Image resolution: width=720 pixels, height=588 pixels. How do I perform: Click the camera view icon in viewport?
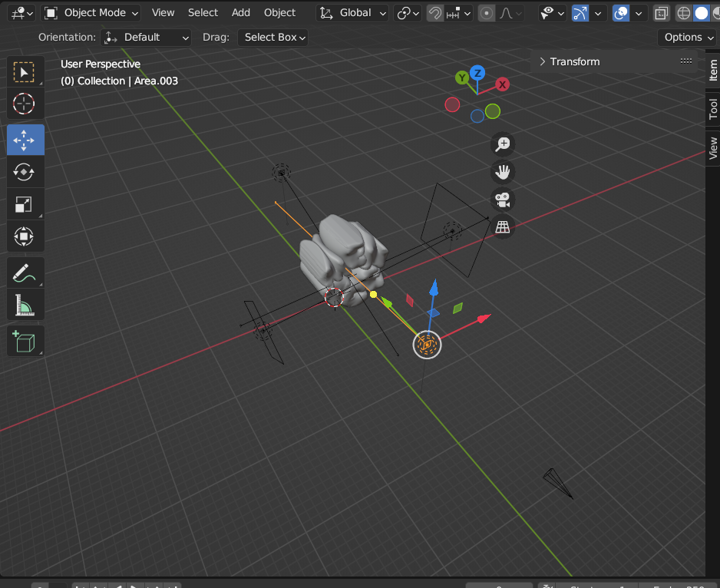point(502,200)
